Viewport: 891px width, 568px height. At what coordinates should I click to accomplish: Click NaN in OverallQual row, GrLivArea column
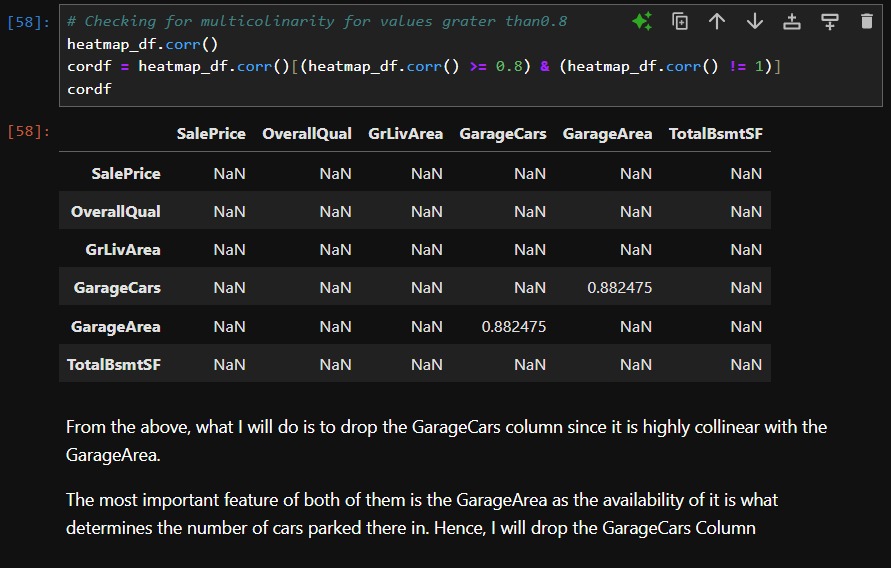427,212
